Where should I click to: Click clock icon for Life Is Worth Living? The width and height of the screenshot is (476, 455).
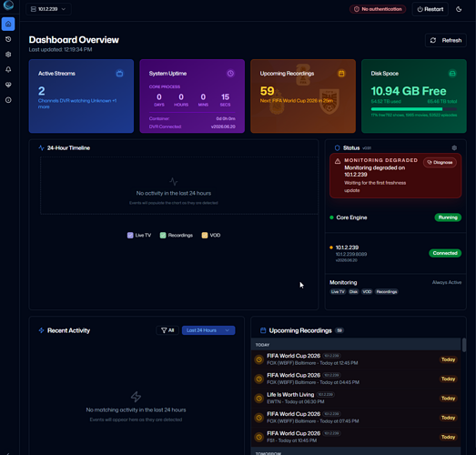(x=259, y=399)
